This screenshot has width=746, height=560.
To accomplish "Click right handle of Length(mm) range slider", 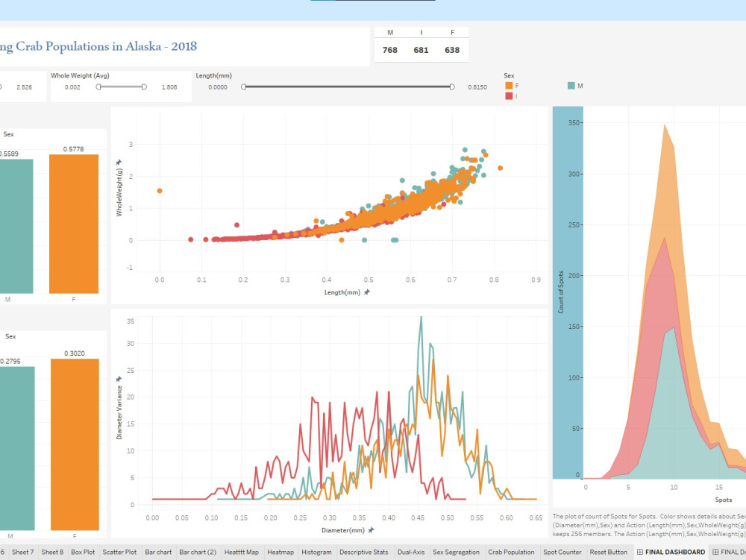I will point(452,87).
